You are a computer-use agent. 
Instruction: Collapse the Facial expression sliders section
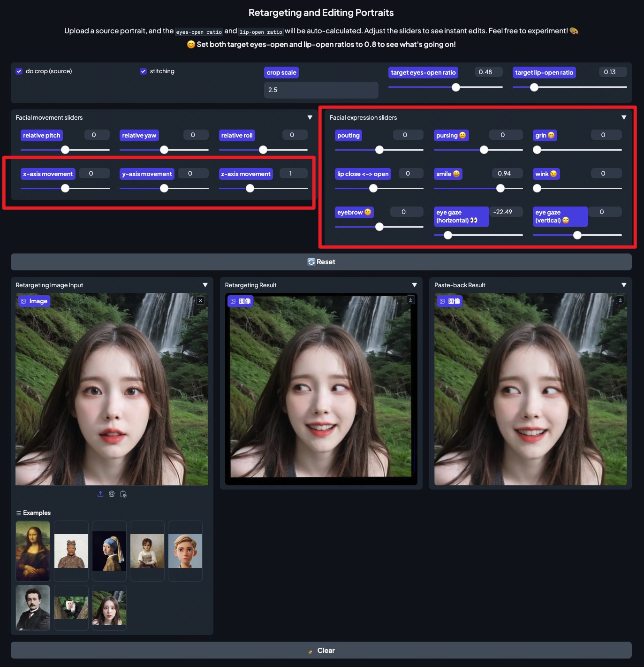tap(624, 117)
